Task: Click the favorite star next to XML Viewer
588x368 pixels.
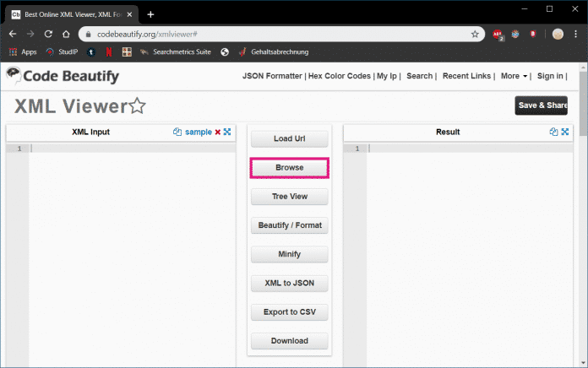Action: pos(137,106)
